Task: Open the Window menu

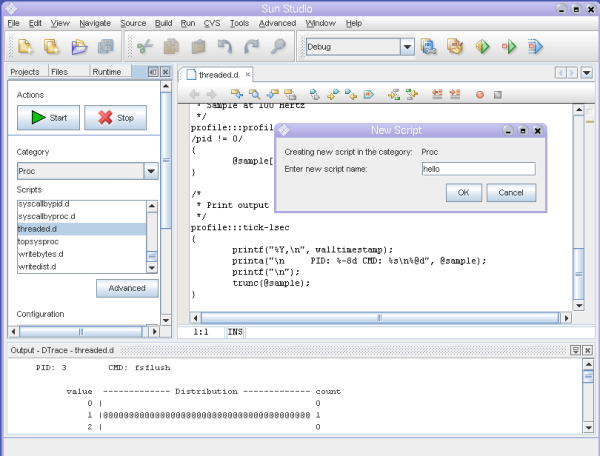Action: coord(320,23)
